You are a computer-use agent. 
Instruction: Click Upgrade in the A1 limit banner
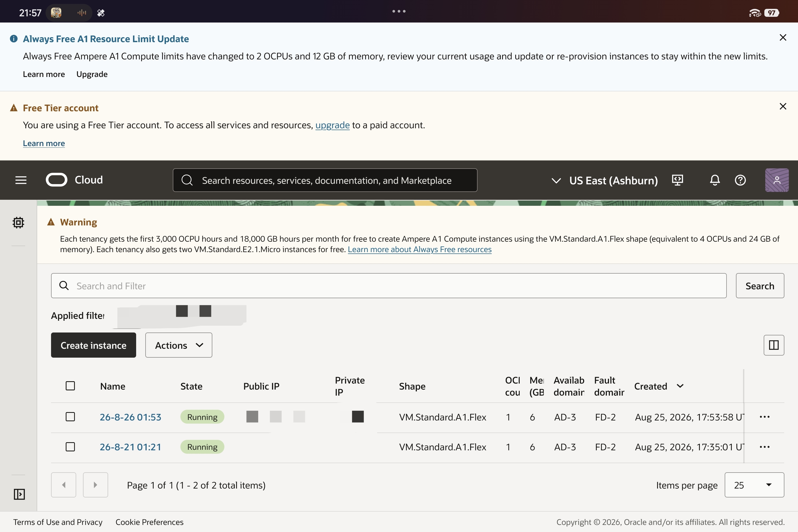point(92,74)
